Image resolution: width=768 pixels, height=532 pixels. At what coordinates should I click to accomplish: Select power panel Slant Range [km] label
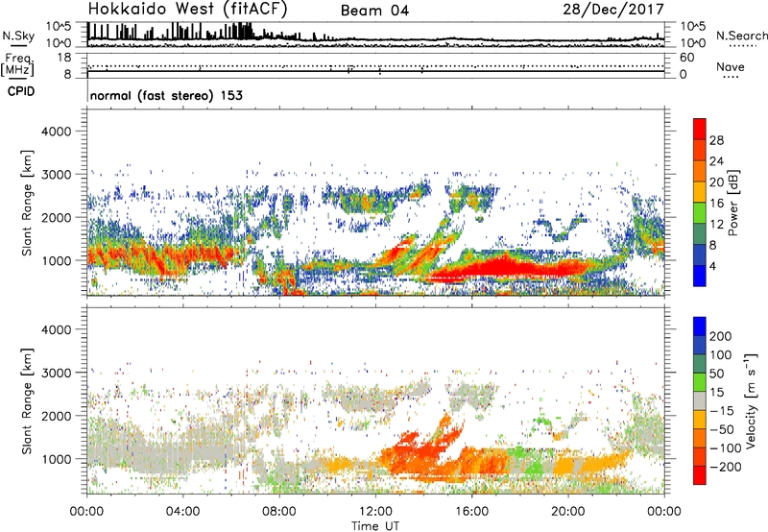pyautogui.click(x=27, y=203)
